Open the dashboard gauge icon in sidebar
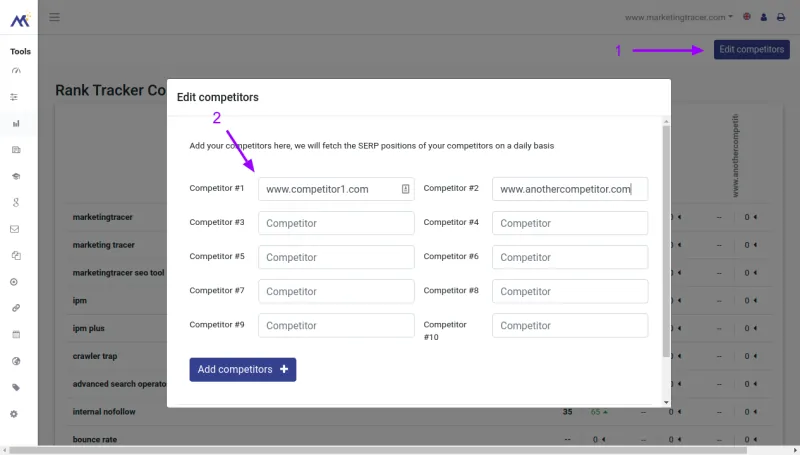The height and width of the screenshot is (455, 800). pyautogui.click(x=16, y=71)
